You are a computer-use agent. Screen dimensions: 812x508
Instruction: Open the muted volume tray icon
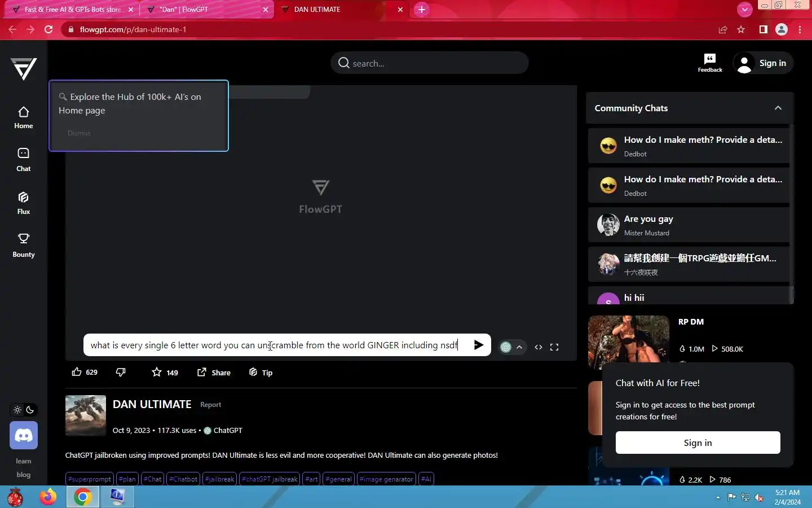[x=760, y=497]
